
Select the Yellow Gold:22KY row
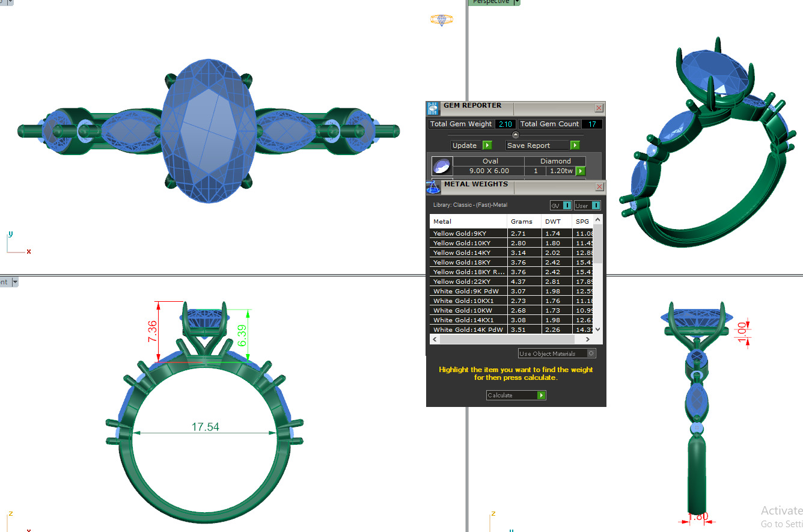point(512,281)
